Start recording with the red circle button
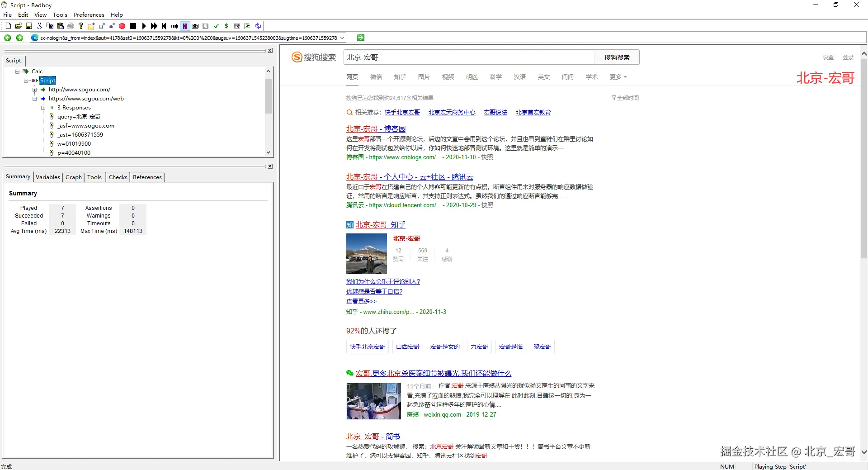Image resolution: width=868 pixels, height=470 pixels. click(x=122, y=26)
